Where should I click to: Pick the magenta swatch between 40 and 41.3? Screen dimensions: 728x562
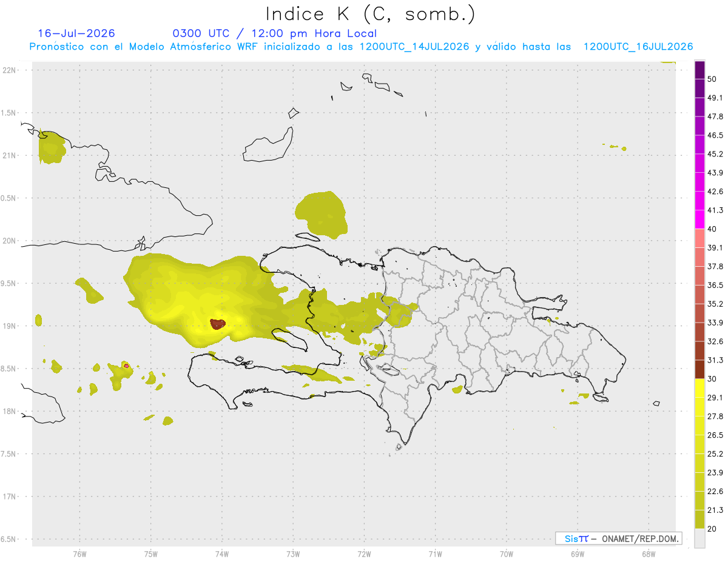[699, 219]
